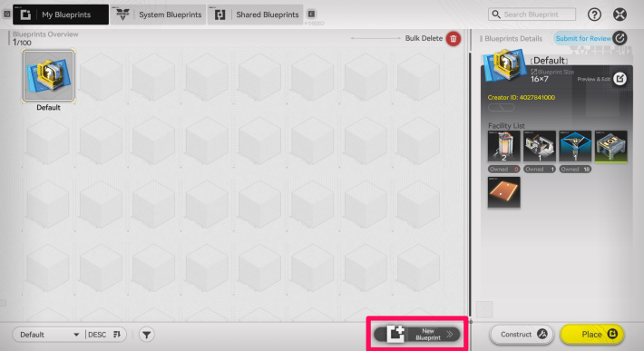Open Preview & Edit icon
The image size is (644, 351).
click(x=620, y=78)
